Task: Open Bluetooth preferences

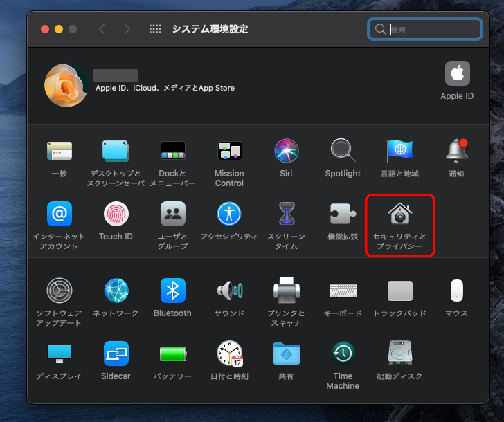Action: coord(172,291)
